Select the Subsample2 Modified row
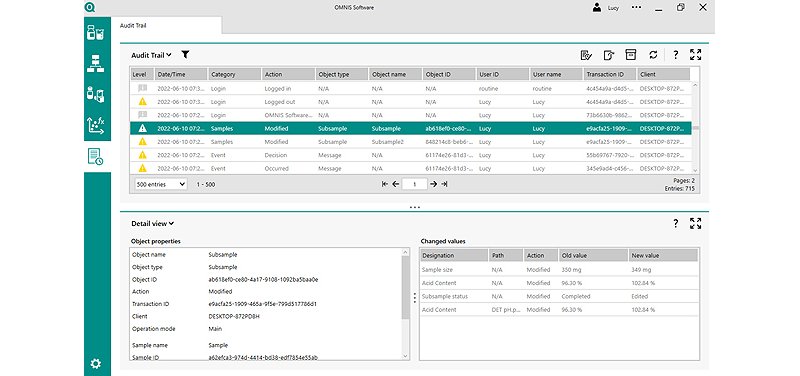The height and width of the screenshot is (376, 800). pyautogui.click(x=411, y=142)
